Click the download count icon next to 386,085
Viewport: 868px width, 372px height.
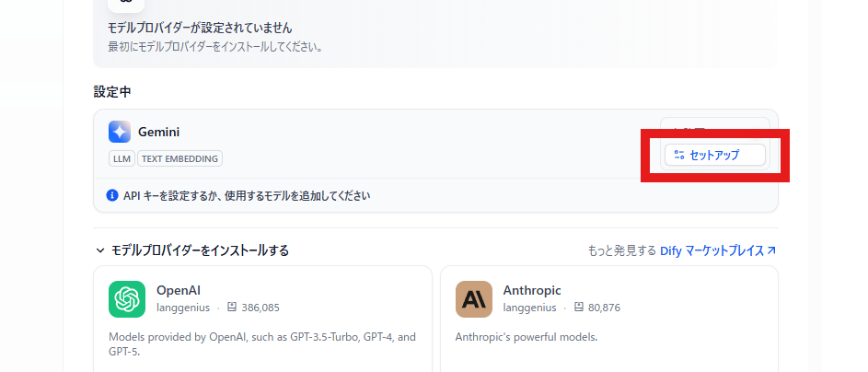(x=232, y=308)
